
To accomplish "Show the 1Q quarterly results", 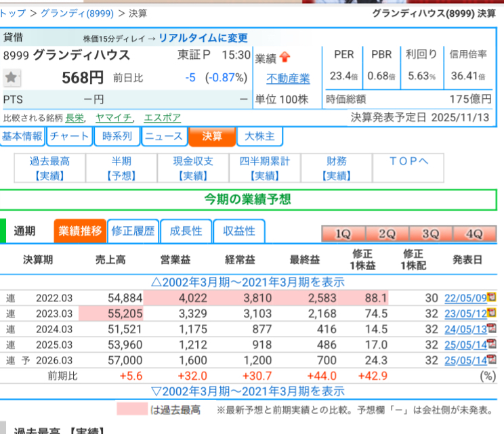I will pyautogui.click(x=343, y=234).
